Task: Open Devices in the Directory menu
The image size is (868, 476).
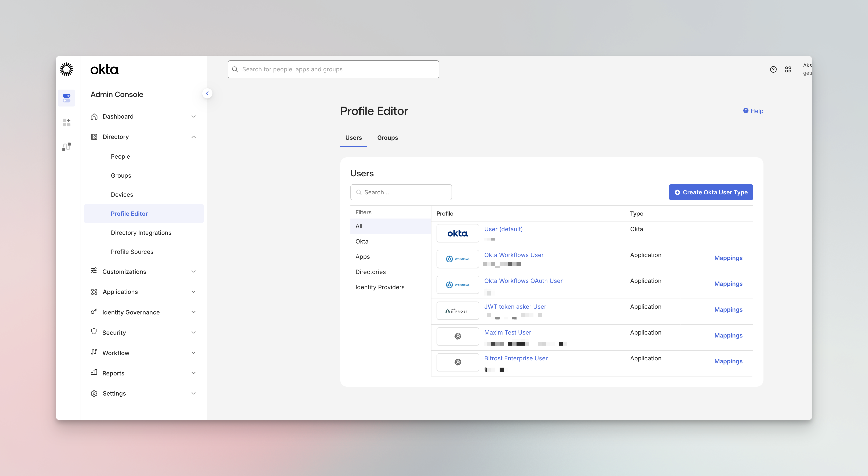Action: pyautogui.click(x=122, y=195)
